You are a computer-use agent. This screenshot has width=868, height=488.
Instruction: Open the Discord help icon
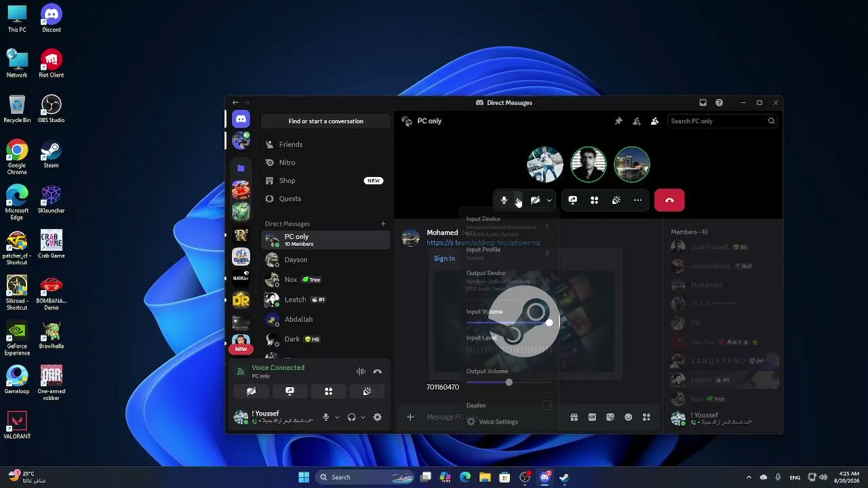click(x=719, y=103)
